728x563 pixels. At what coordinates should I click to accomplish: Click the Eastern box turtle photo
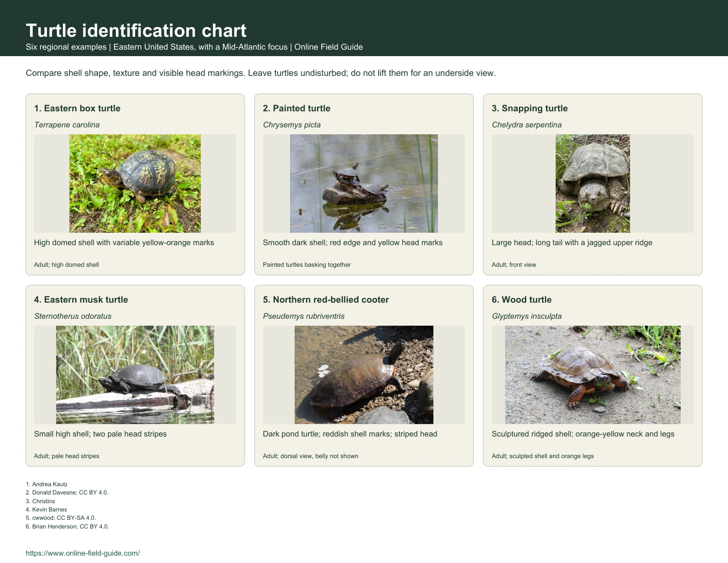[135, 184]
